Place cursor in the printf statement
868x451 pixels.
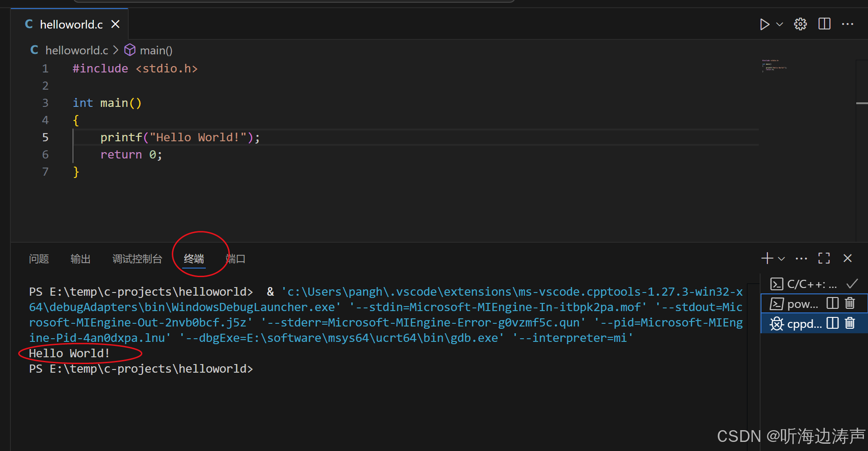click(180, 137)
